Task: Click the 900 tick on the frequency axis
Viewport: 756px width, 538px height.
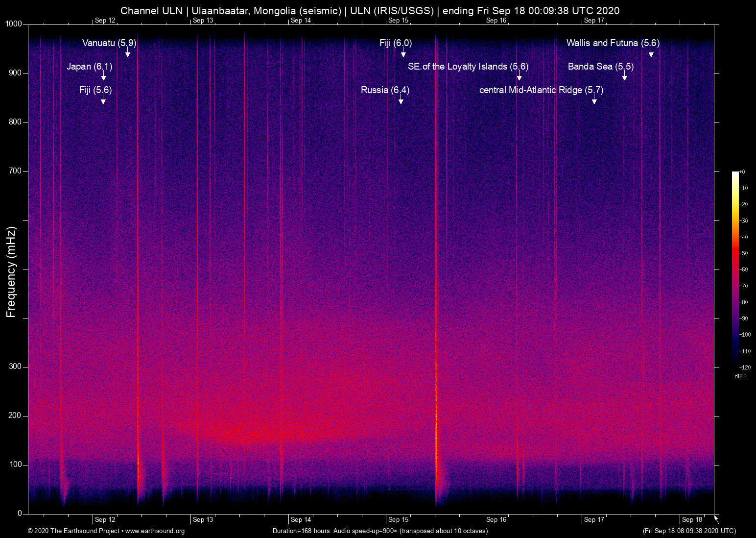Action: click(16, 73)
